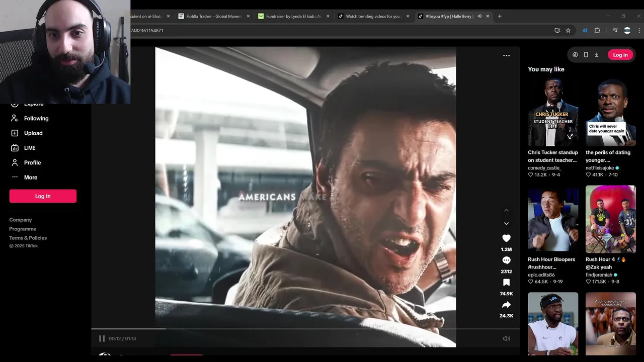Open the Following feed icon

tap(15, 119)
